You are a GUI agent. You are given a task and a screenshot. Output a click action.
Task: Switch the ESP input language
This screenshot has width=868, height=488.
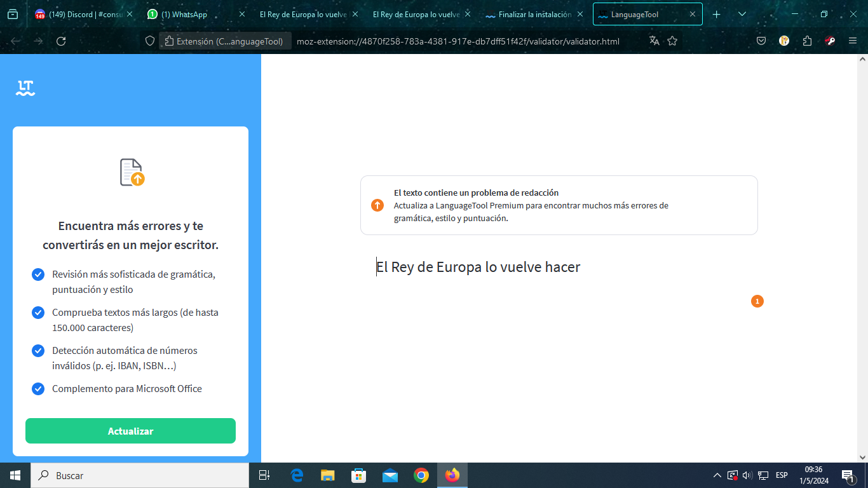coord(782,475)
